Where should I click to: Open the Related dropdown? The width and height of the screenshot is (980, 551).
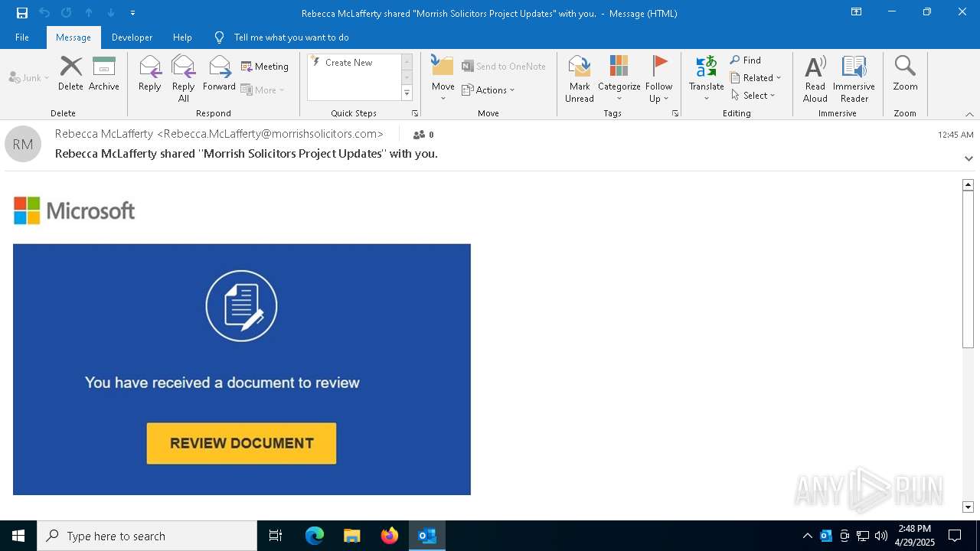tap(756, 78)
